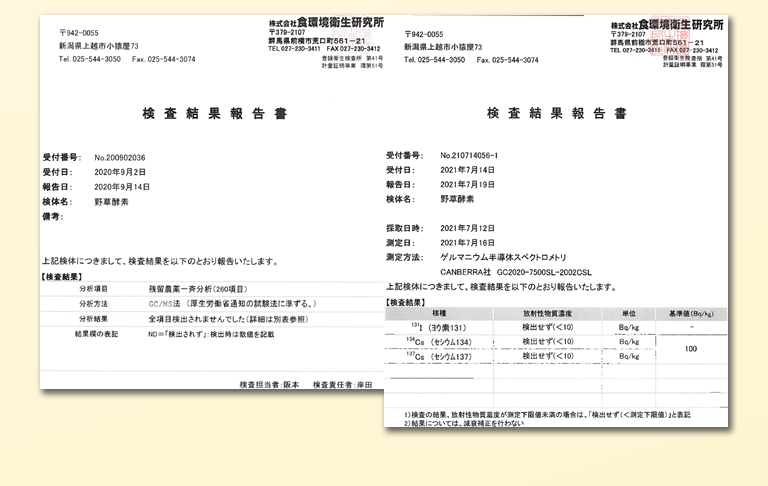Select 全項目検出されませんでした result text
Image resolution: width=768 pixels, height=486 pixels.
pos(228,319)
